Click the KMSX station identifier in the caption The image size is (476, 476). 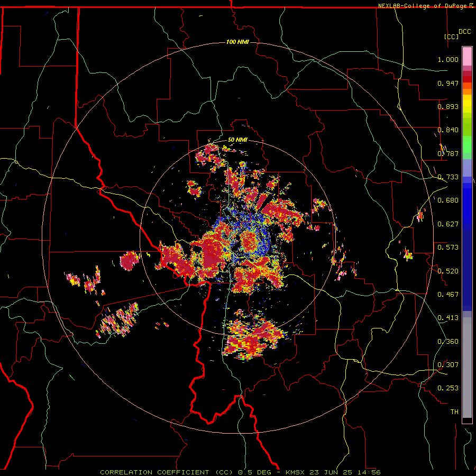tap(296, 472)
